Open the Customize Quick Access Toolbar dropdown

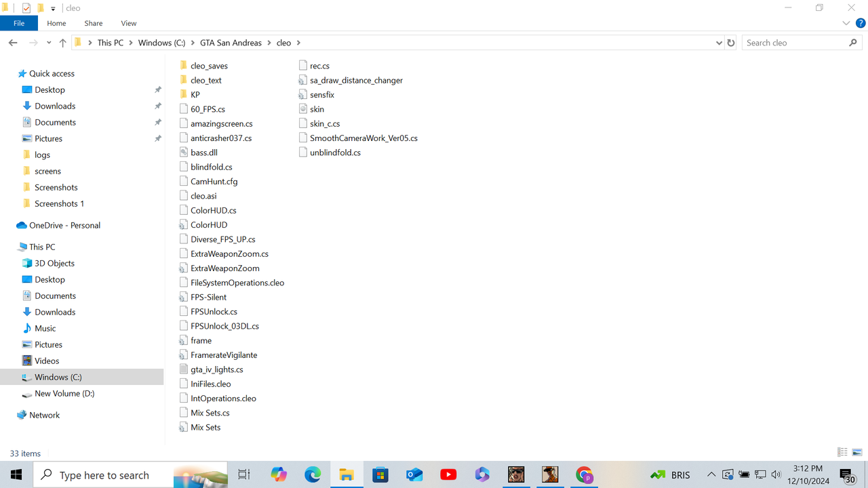coord(53,9)
